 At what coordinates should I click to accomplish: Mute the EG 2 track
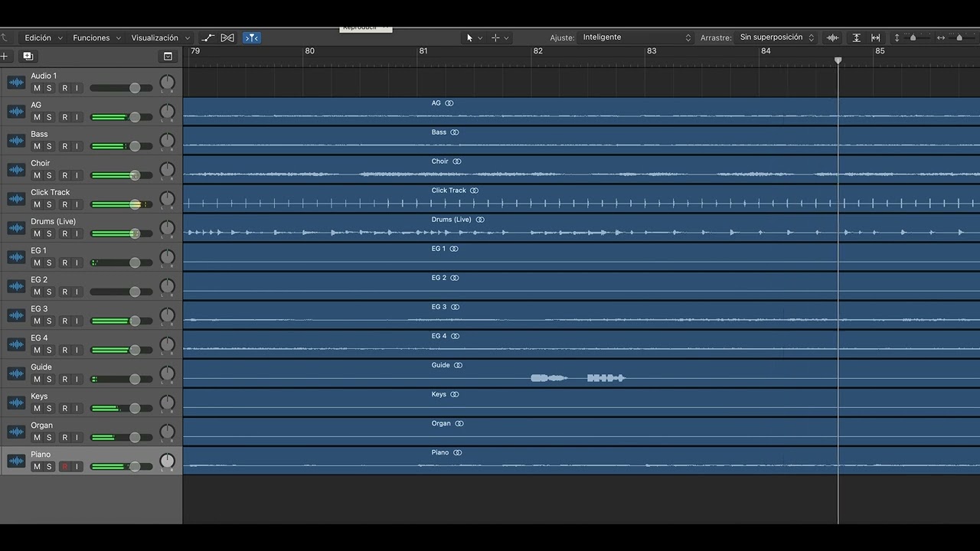coord(37,292)
